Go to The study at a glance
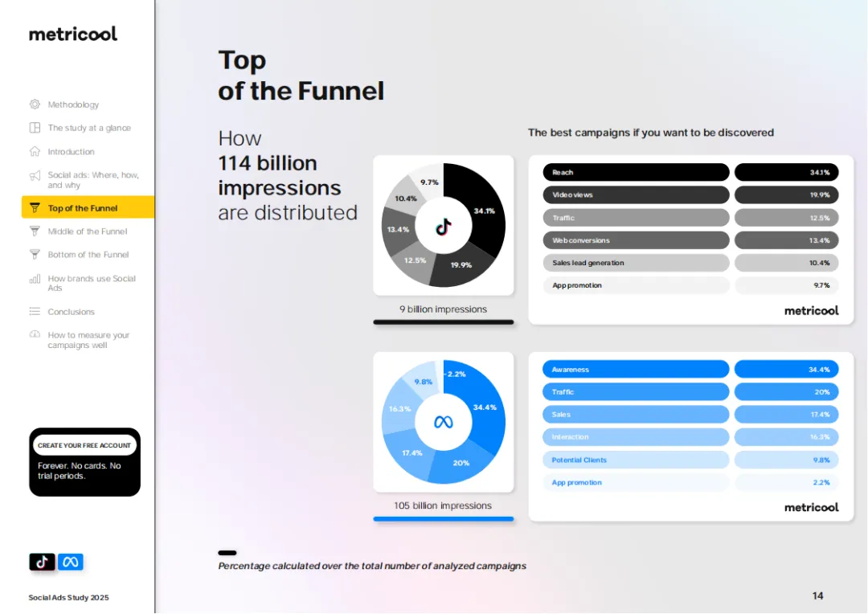The height and width of the screenshot is (614, 868). pyautogui.click(x=89, y=127)
